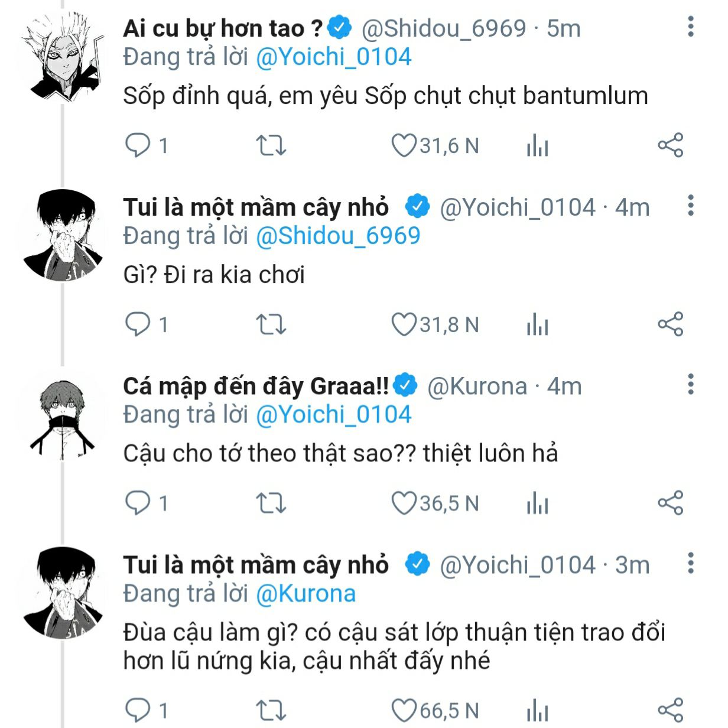Reply to Shidou_6969's first tweet
The height and width of the screenshot is (728, 728).
138,145
